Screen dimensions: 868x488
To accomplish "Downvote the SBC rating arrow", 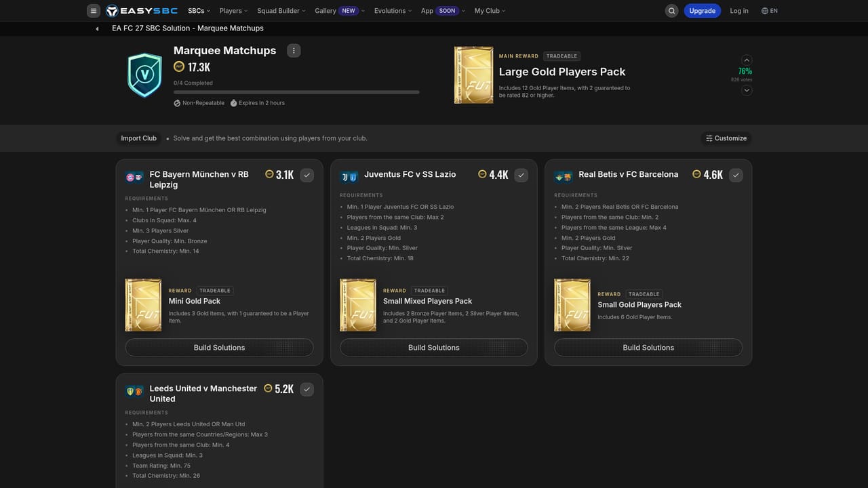I will tap(747, 90).
